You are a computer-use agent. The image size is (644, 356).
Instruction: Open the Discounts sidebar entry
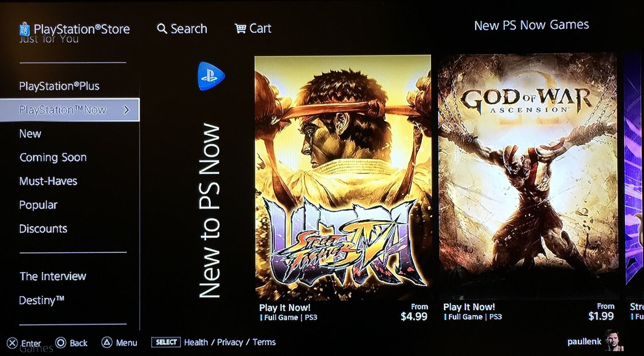(x=43, y=228)
